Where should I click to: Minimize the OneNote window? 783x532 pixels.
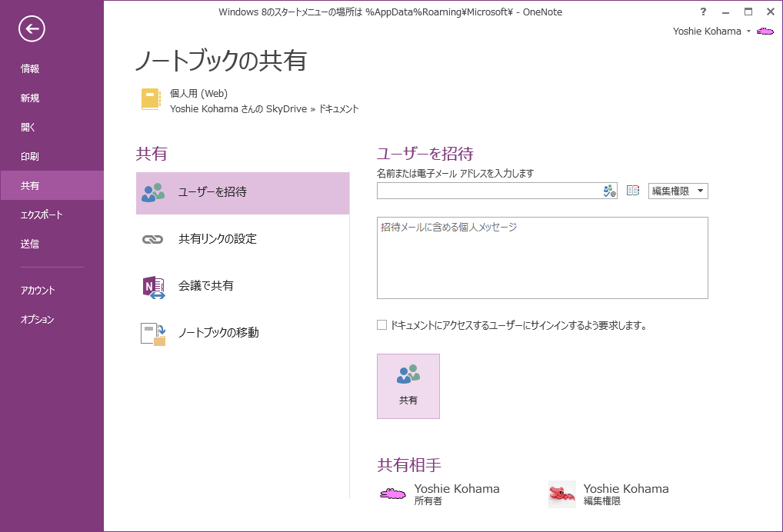(x=725, y=12)
